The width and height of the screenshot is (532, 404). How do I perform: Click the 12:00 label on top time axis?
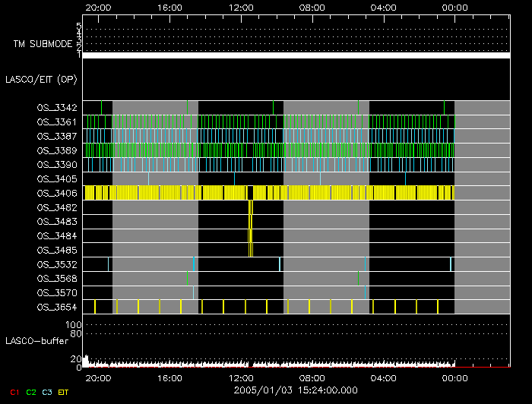[x=241, y=7]
